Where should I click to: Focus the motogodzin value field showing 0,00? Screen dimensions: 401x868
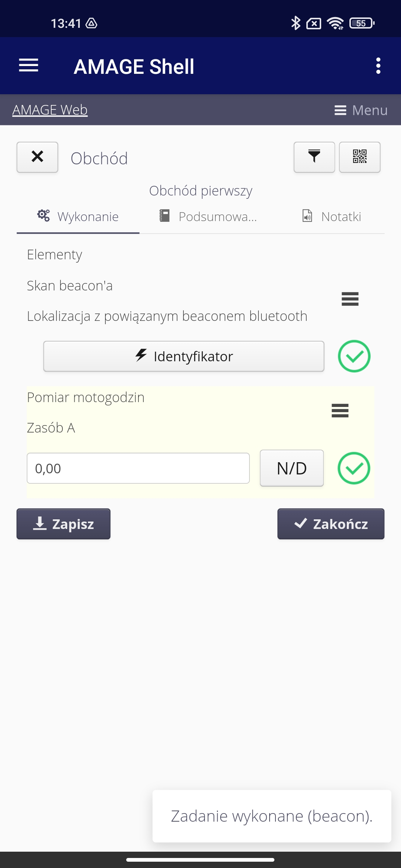[x=138, y=468]
